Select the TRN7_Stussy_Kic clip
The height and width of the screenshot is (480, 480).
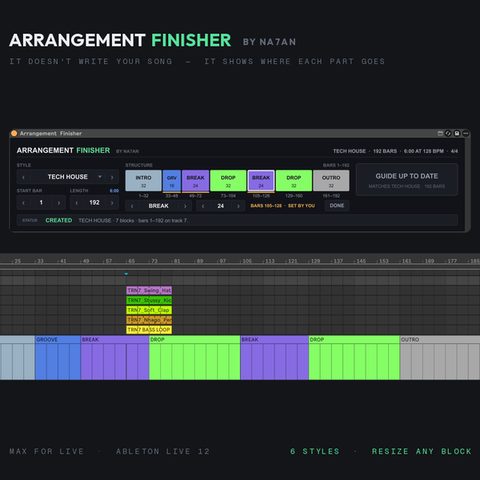[x=149, y=300]
